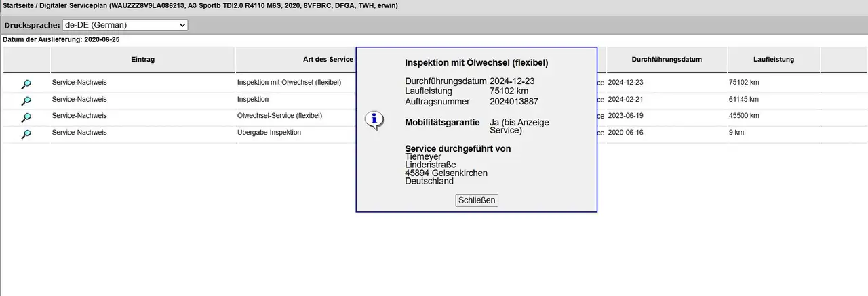Open the Drucksprache language dropdown
The width and height of the screenshot is (868, 296).
pos(125,25)
